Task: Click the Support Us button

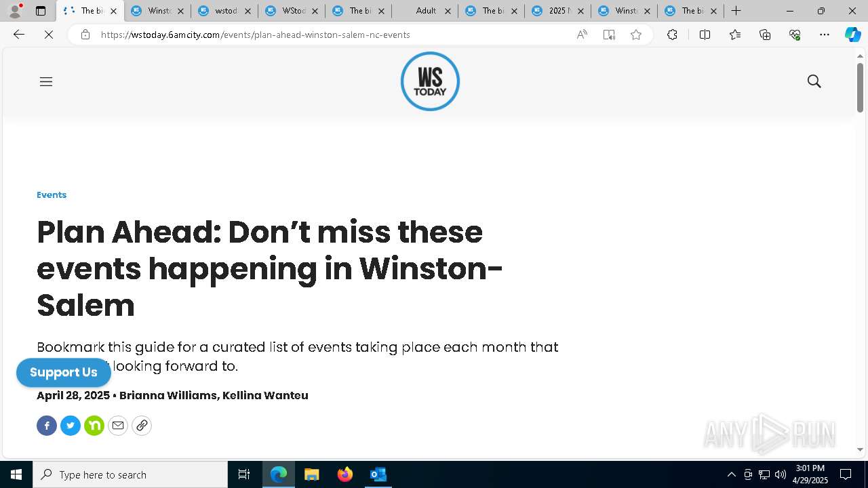Action: pyautogui.click(x=64, y=373)
